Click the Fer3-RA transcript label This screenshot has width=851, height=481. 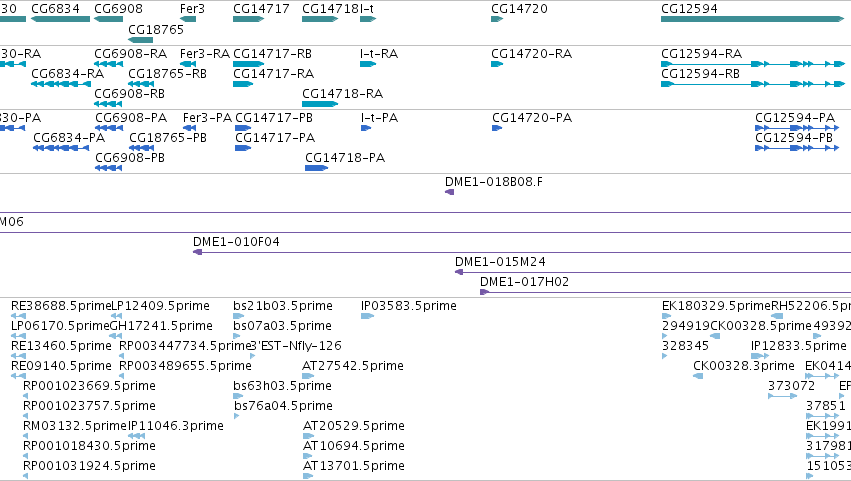(x=205, y=54)
